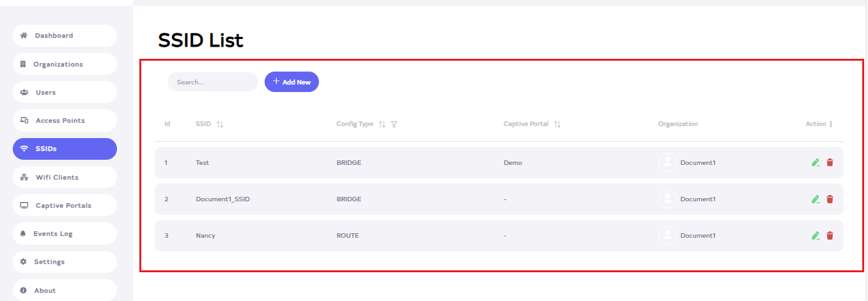Open Settings from the sidebar
This screenshot has width=868, height=301.
click(x=65, y=262)
